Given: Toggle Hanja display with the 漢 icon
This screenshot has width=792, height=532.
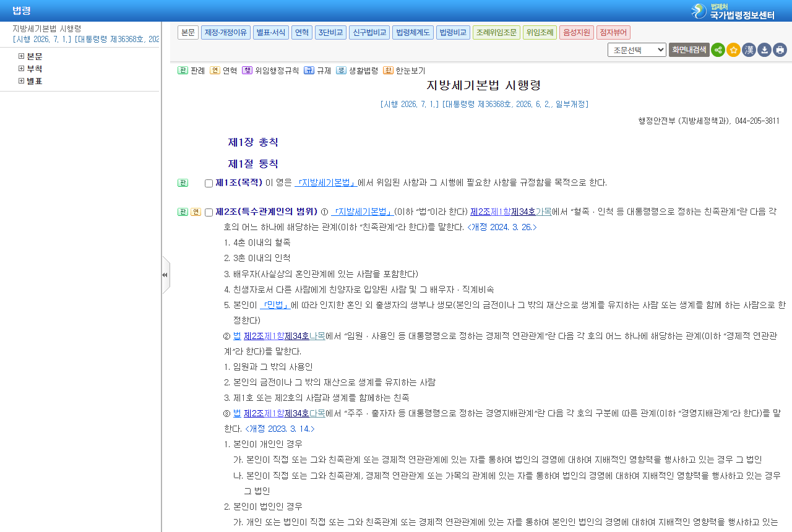Looking at the screenshot, I should (x=749, y=50).
